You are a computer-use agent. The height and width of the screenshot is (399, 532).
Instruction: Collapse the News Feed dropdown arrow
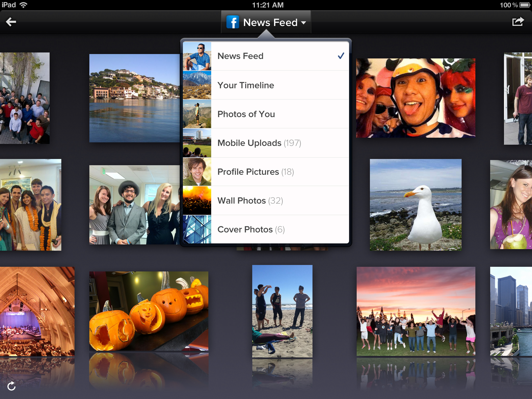click(x=303, y=23)
